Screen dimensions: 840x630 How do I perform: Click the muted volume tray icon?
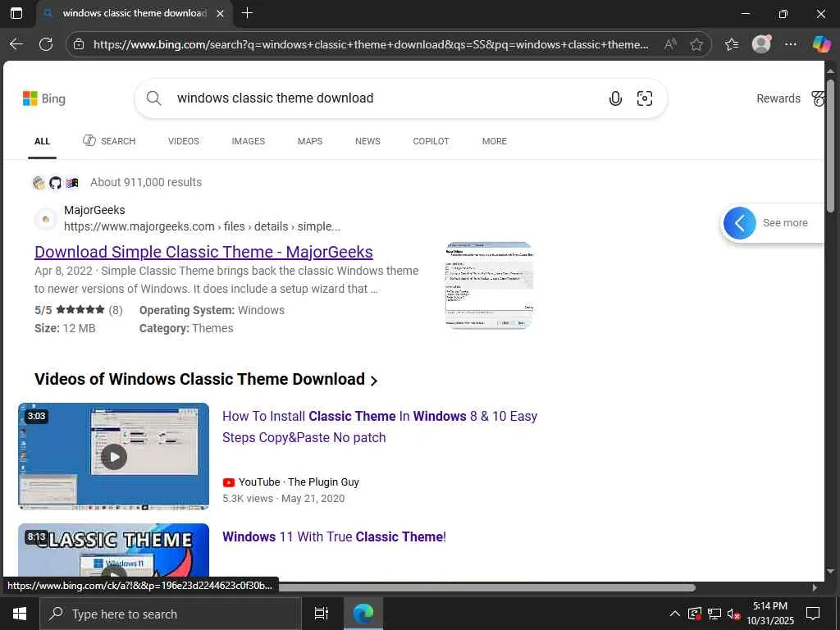coord(733,614)
